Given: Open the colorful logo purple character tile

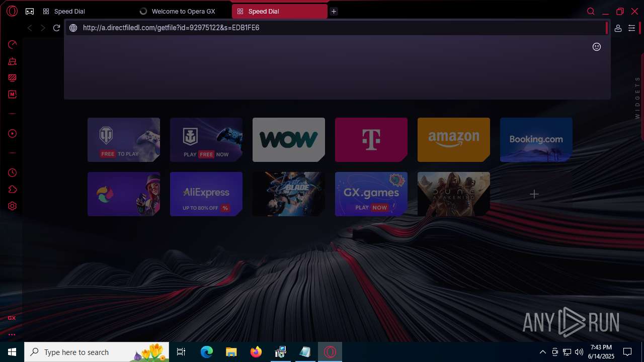Looking at the screenshot, I should (x=124, y=194).
